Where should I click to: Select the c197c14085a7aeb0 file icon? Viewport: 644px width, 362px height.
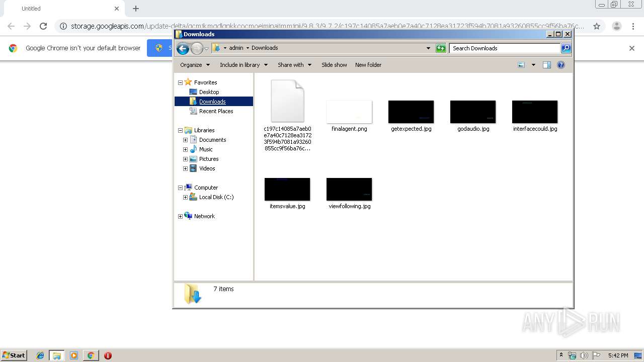(287, 101)
